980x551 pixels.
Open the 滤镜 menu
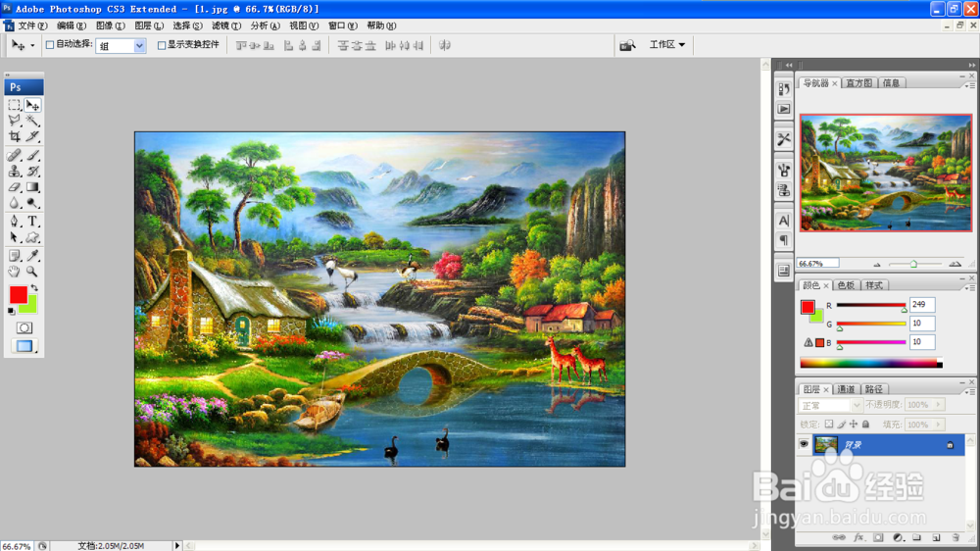click(x=226, y=25)
